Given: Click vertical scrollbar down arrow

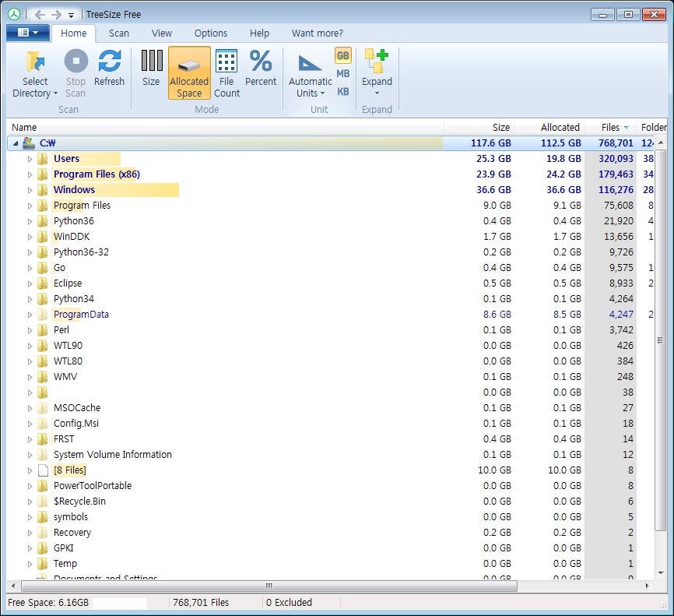Looking at the screenshot, I should point(660,572).
